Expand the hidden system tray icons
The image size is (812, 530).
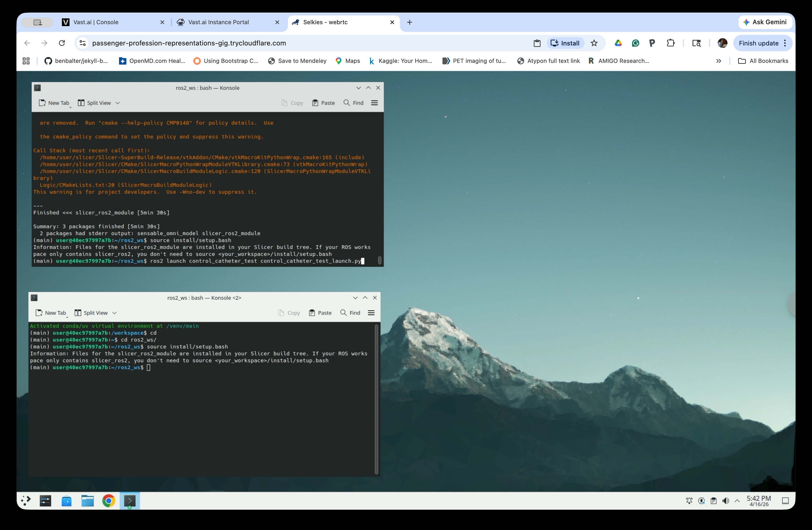point(737,501)
